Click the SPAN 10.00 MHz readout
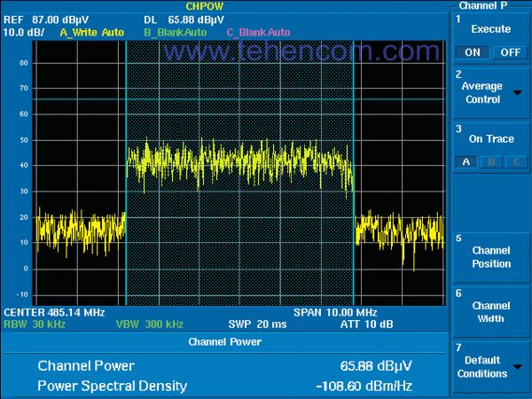The width and height of the screenshot is (532, 399). [x=335, y=312]
